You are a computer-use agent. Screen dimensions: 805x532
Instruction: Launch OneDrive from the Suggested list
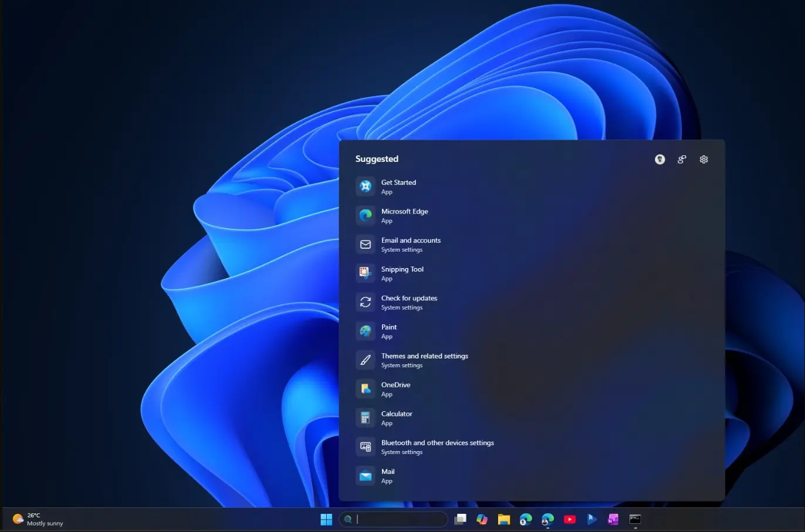pos(531,389)
